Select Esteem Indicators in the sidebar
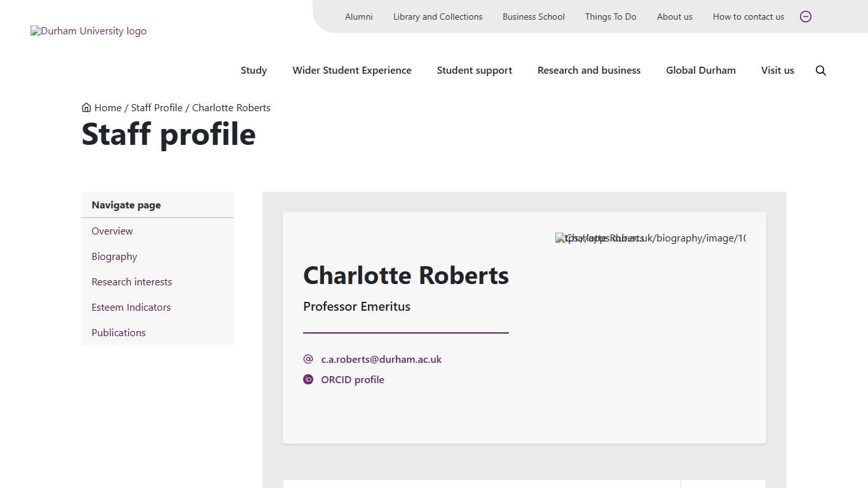868x488 pixels. [x=131, y=307]
